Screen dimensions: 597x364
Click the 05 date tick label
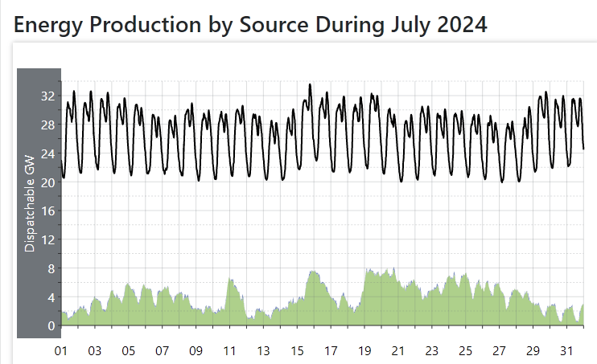pos(128,351)
